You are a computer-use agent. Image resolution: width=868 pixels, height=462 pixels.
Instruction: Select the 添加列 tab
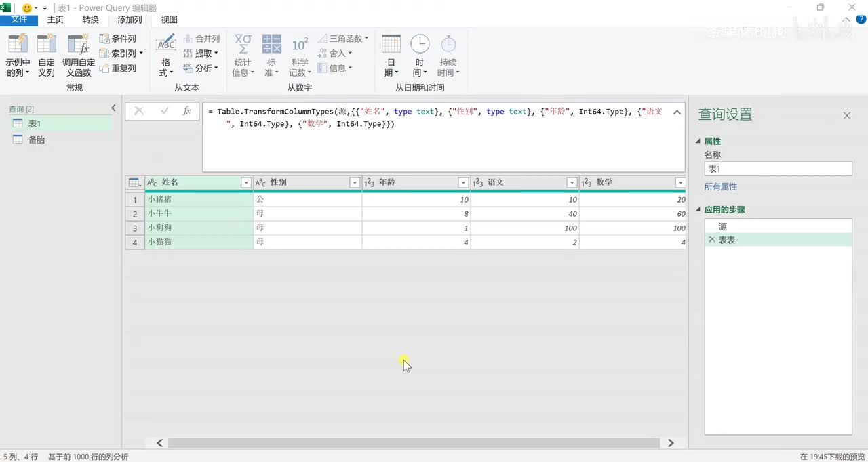pos(130,20)
